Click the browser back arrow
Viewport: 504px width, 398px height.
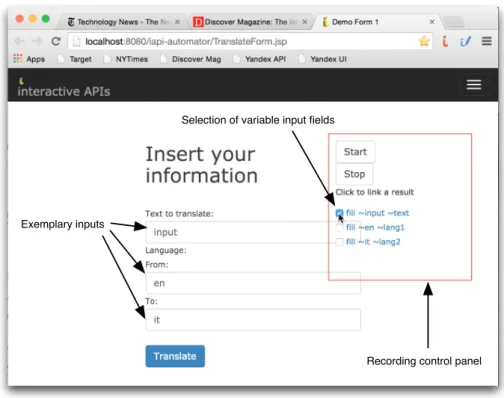pos(19,41)
